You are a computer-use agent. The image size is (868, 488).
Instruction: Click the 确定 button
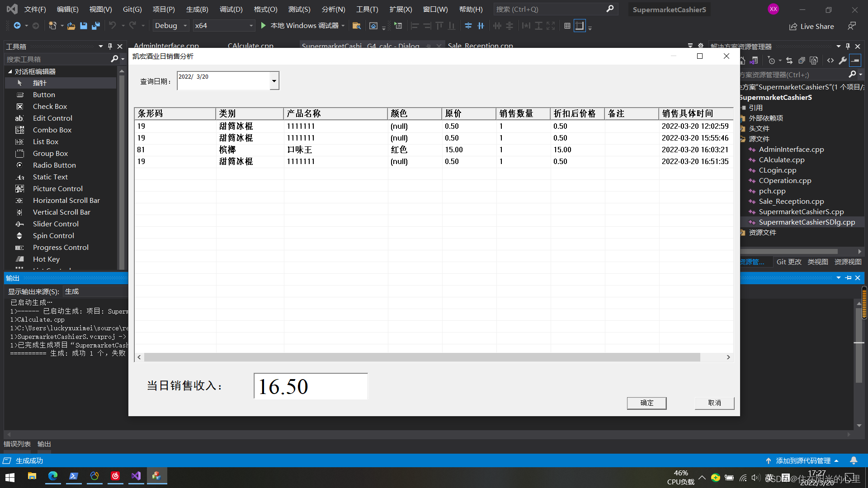click(646, 403)
